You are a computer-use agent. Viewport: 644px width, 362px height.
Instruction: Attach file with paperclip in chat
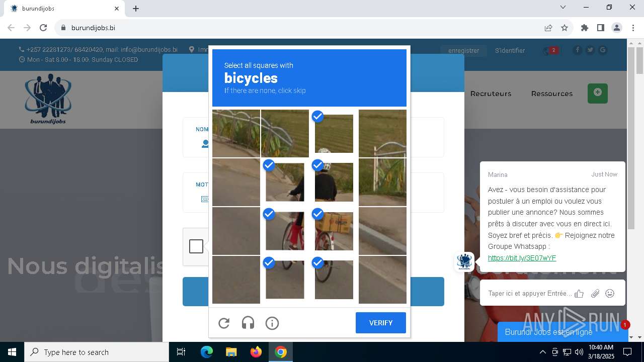595,294
